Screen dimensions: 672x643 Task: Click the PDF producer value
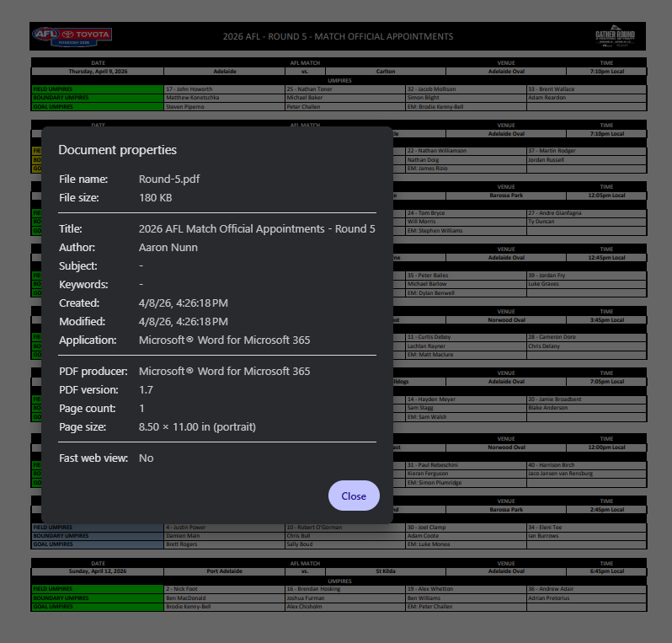224,371
